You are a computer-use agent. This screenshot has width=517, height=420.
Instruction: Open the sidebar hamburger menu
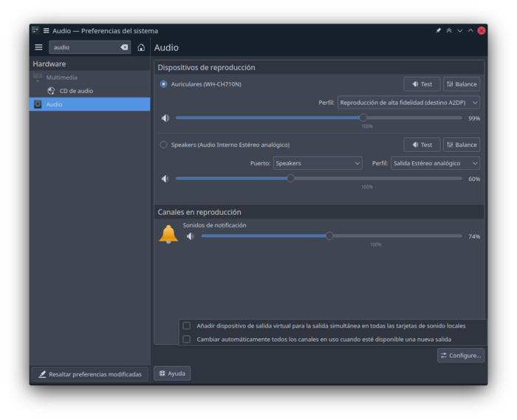[38, 47]
